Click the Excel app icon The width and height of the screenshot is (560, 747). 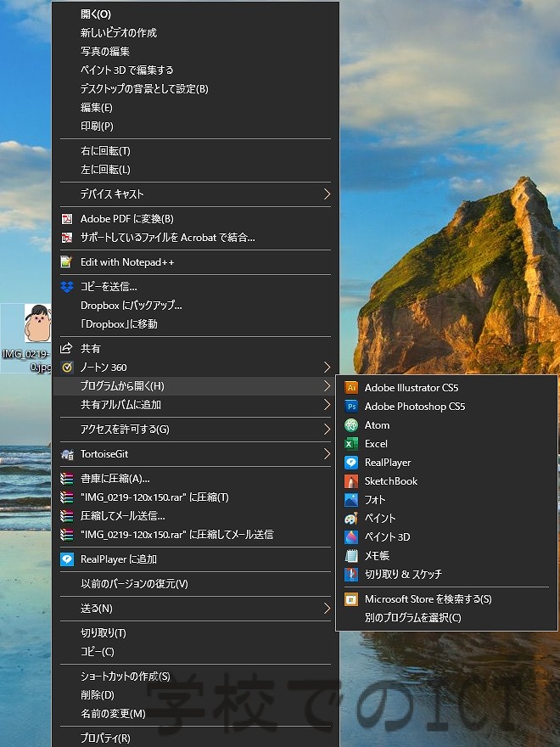pos(351,443)
